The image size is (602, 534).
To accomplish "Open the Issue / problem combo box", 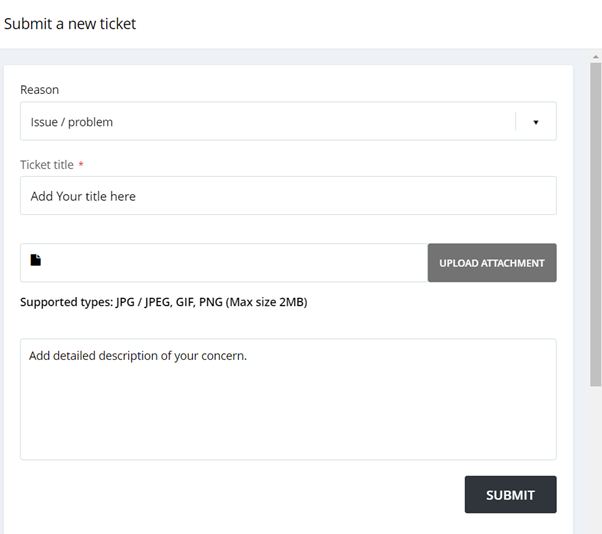I will point(288,121).
